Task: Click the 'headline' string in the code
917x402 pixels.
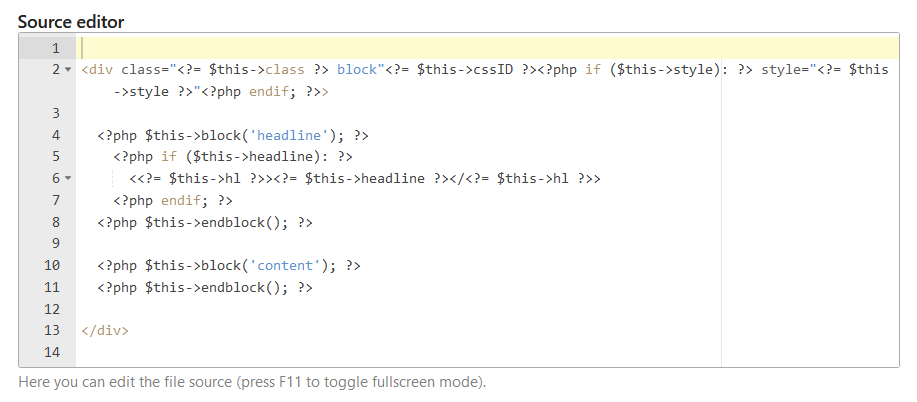Action: 289,135
